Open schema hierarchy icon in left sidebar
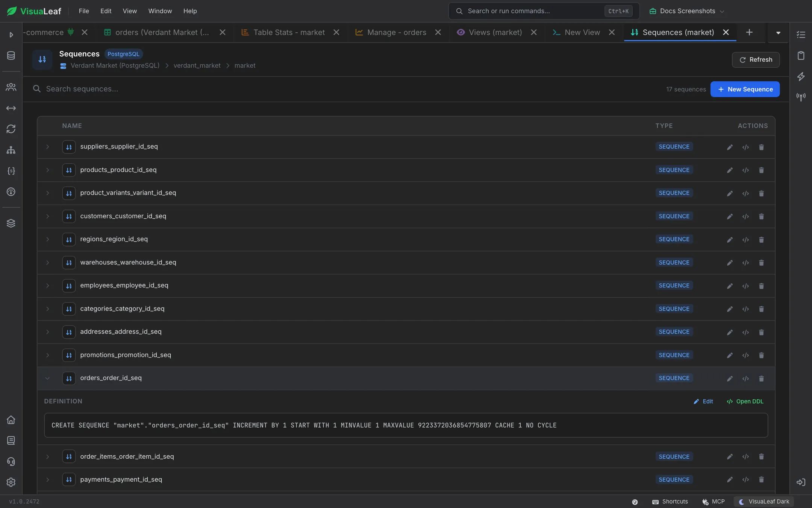 click(11, 150)
